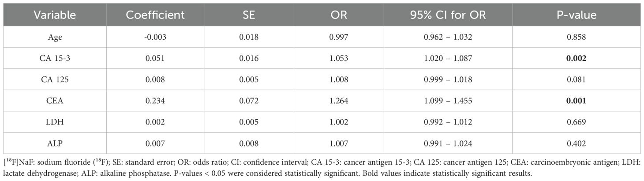The width and height of the screenshot is (644, 181).
Task: Select the CEA odds ratio 1.264
Action: tap(338, 101)
